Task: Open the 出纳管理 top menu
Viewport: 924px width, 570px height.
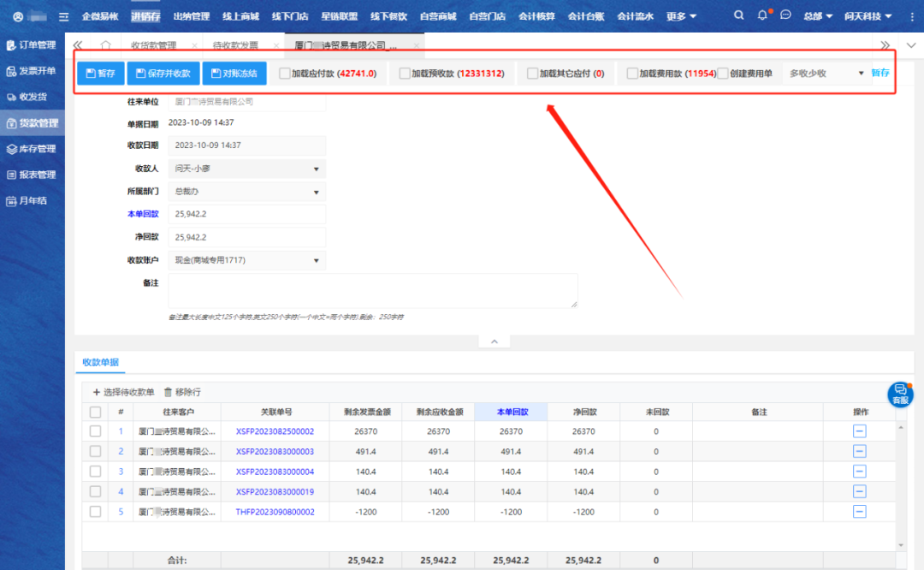Action: 191,16
